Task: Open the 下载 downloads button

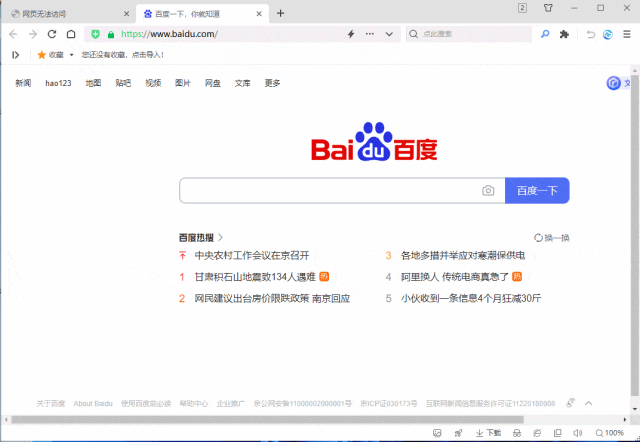Action: coord(489,433)
